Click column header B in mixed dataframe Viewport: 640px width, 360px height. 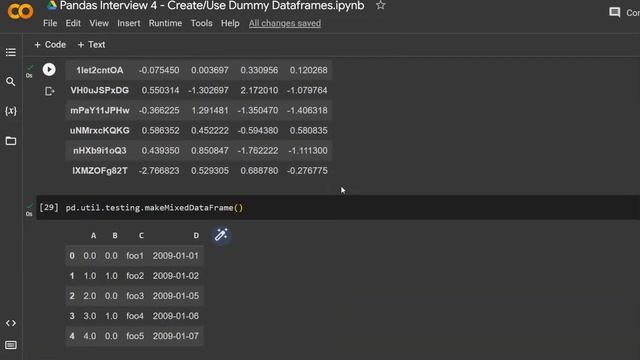coord(115,236)
